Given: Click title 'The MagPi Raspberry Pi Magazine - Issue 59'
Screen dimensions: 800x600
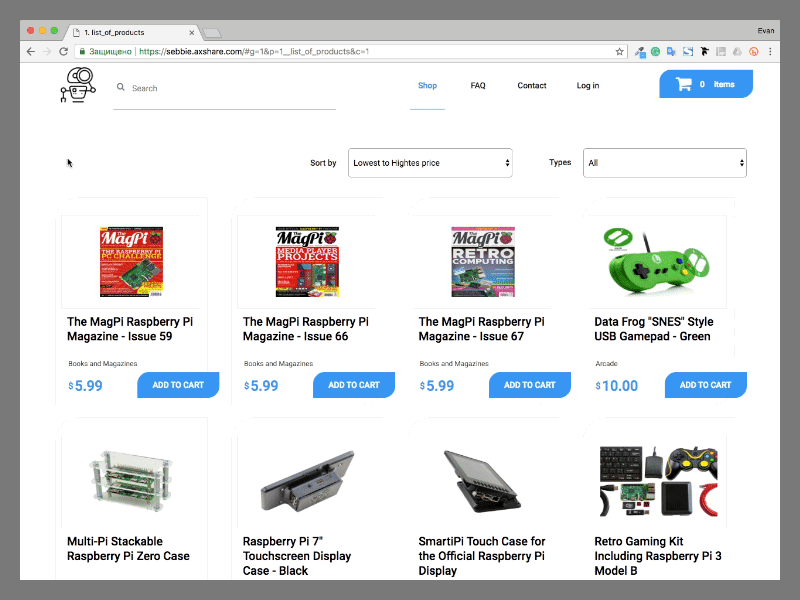Looking at the screenshot, I should click(x=130, y=329).
